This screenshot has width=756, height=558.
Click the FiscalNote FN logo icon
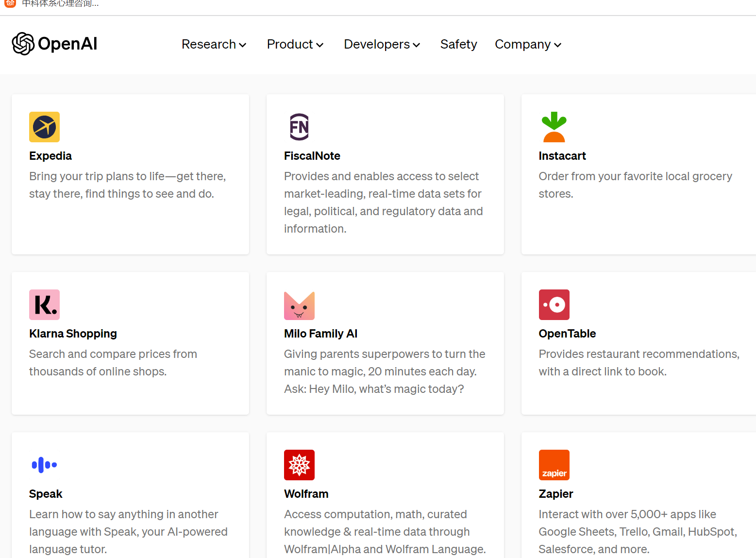[299, 127]
